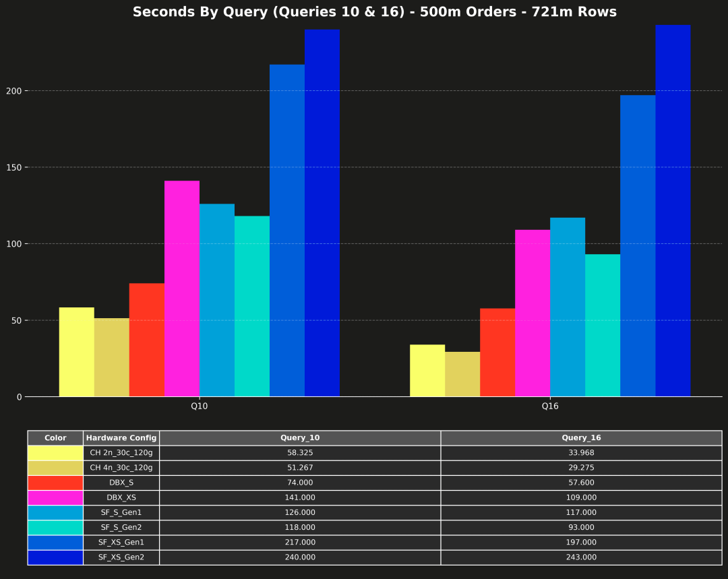
Task: Click the Query_16 column header
Action: point(581,438)
